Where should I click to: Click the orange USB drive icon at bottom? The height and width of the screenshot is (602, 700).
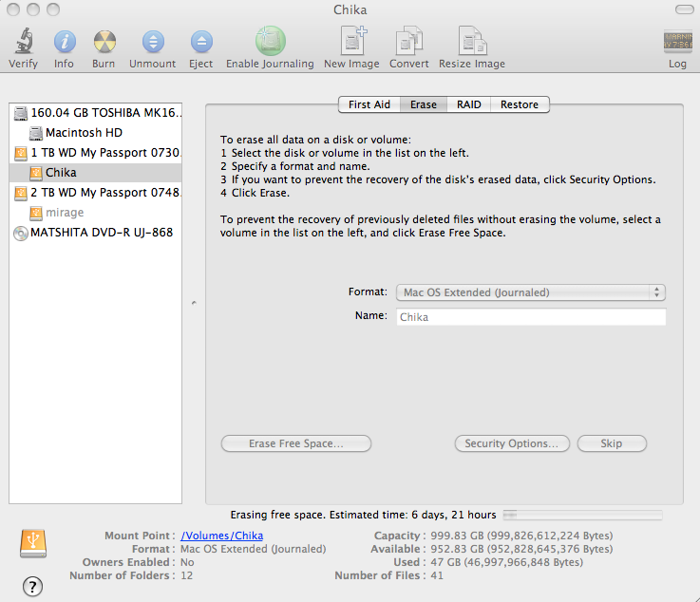[x=33, y=543]
